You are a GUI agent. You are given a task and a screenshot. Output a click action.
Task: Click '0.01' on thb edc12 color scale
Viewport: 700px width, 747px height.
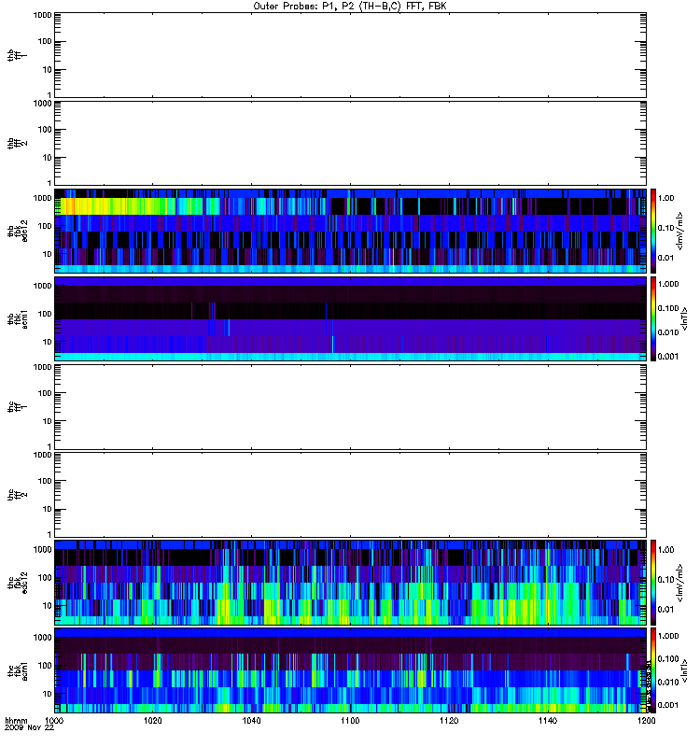[665, 259]
